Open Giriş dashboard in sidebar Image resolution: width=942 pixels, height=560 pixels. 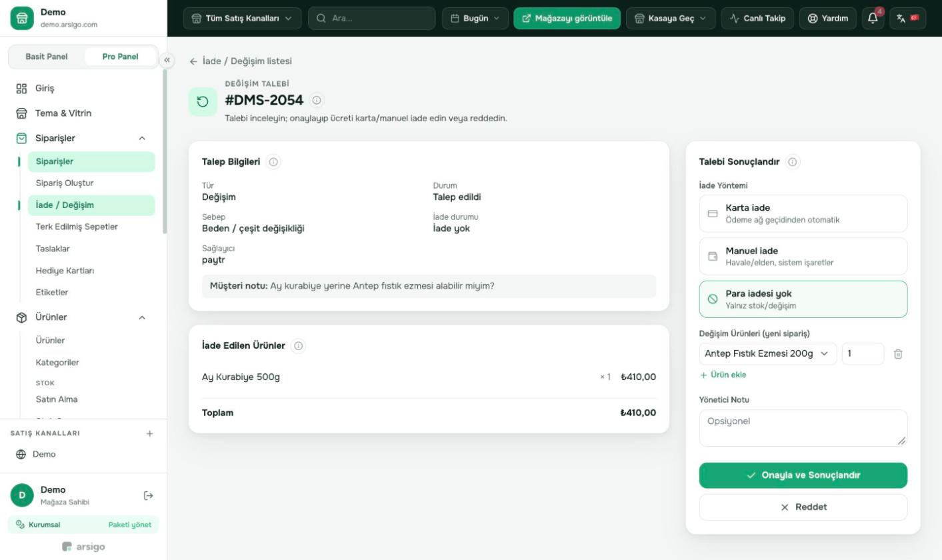click(83, 88)
